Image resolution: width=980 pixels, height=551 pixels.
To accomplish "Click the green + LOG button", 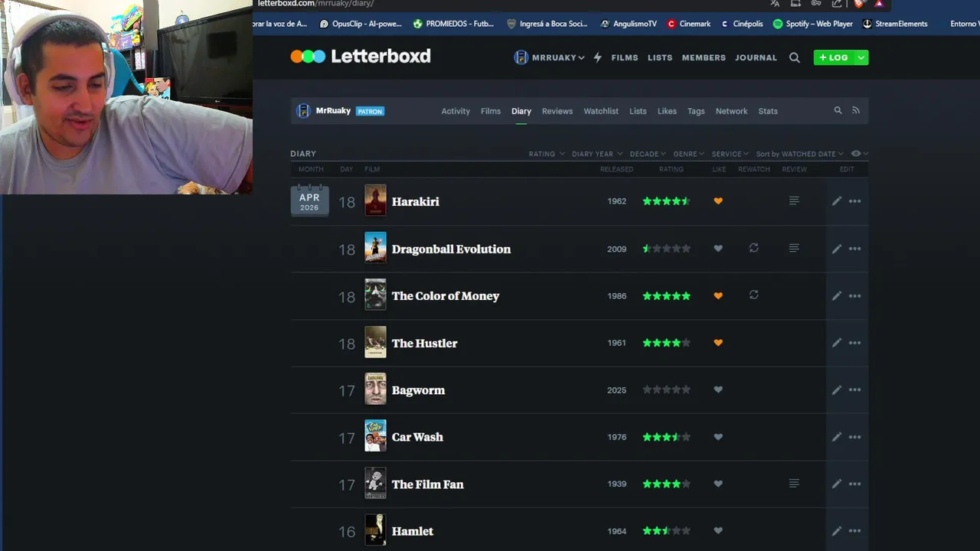I will pos(834,57).
